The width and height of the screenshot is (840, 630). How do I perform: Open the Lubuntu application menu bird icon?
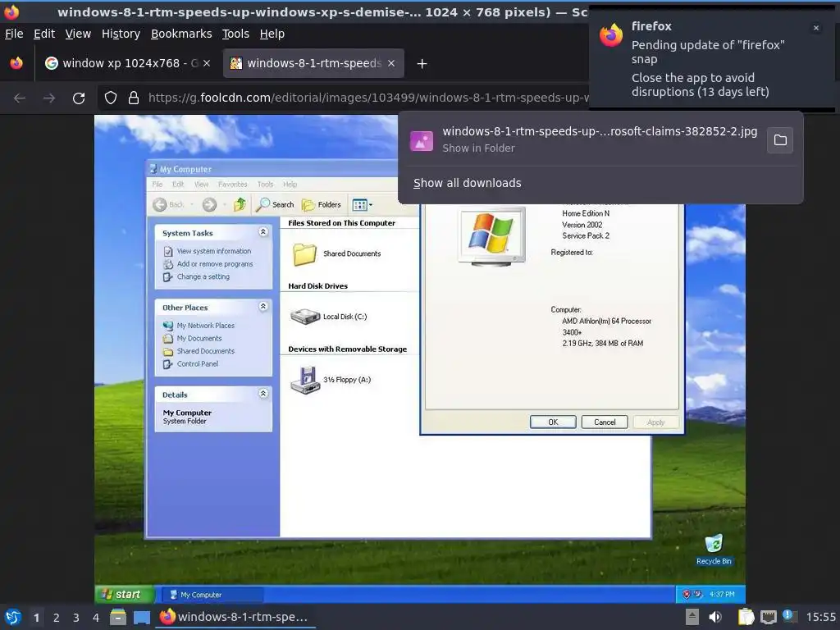[13, 617]
